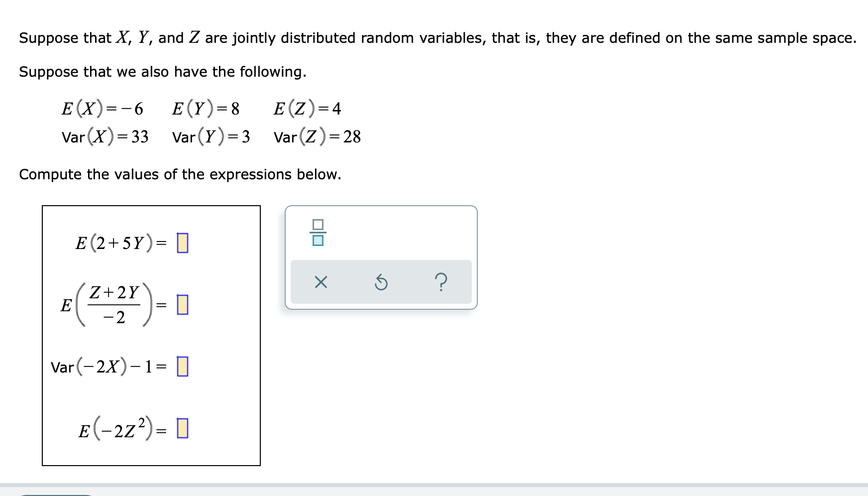Focus the first empty response field

pyautogui.click(x=183, y=244)
